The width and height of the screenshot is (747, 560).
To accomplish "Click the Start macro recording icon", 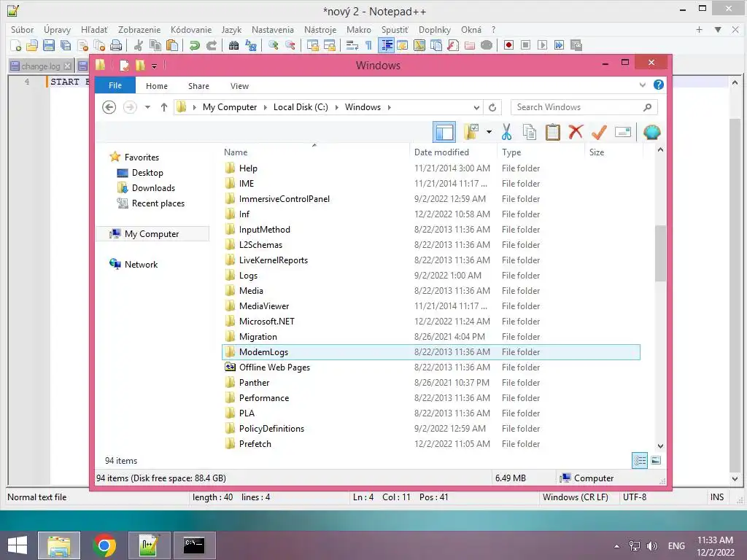I will tap(508, 45).
